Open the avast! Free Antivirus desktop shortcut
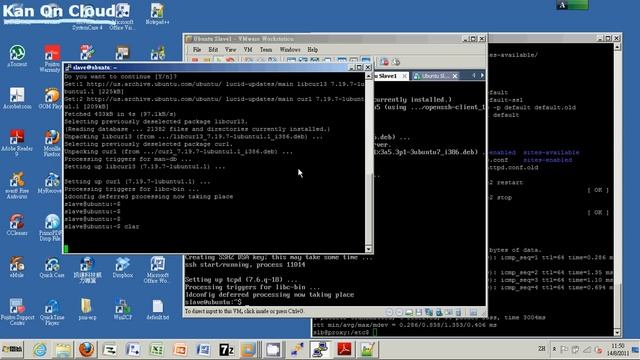This screenshot has height=360, width=640. pyautogui.click(x=17, y=185)
